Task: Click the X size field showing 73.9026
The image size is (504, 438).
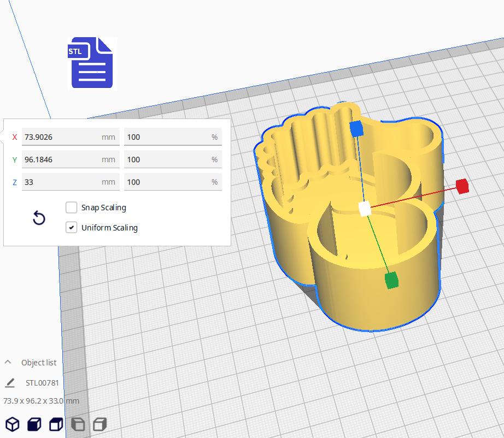Action: pyautogui.click(x=71, y=137)
